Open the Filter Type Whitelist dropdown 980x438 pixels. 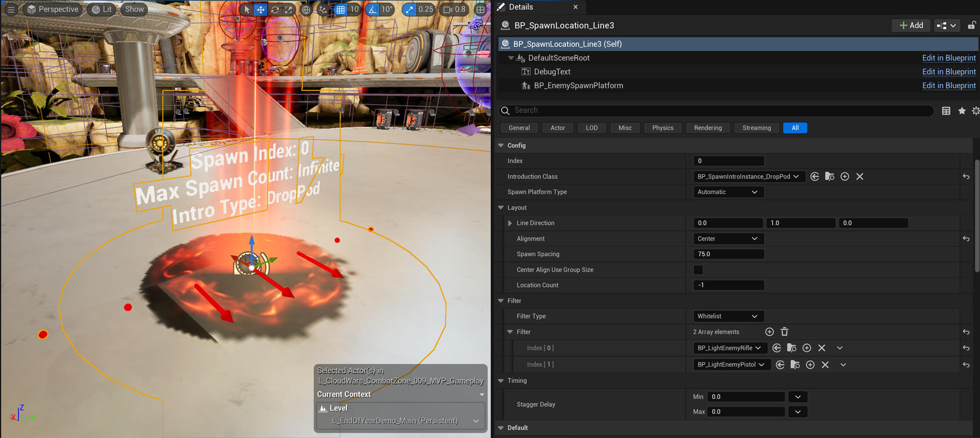click(728, 316)
